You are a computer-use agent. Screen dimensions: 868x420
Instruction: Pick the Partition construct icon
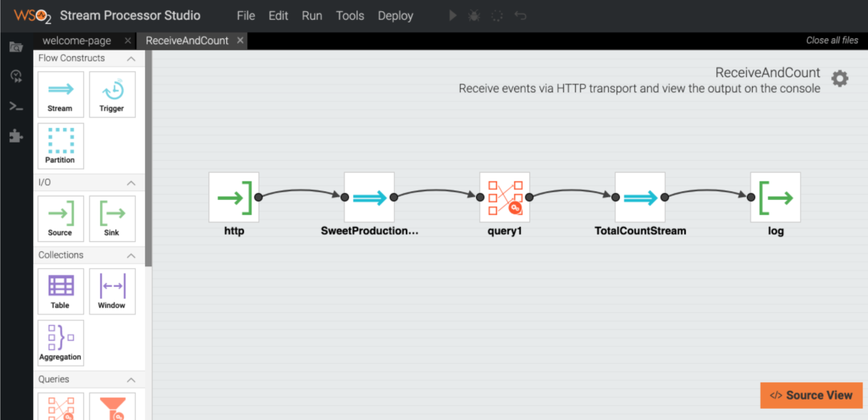60,146
